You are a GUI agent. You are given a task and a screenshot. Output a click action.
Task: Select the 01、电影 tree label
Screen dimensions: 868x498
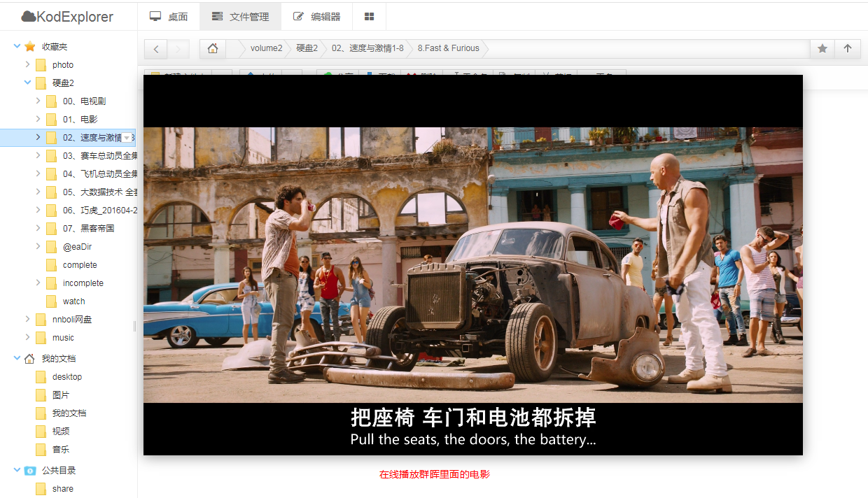80,119
